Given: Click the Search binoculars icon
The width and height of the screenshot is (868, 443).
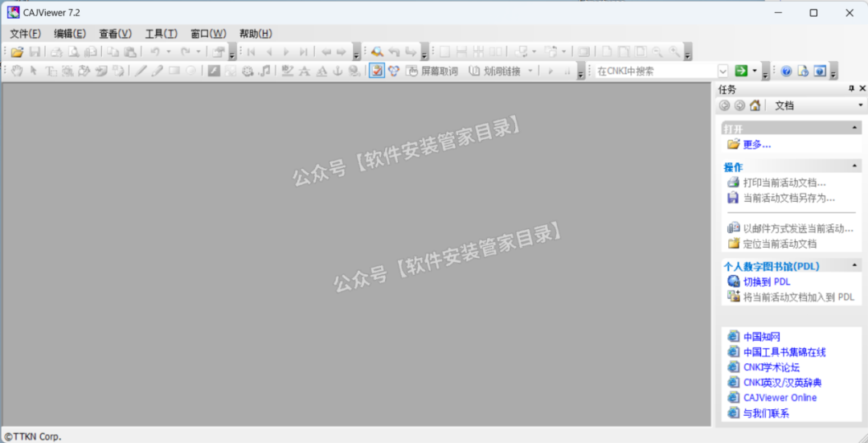Looking at the screenshot, I should (377, 52).
